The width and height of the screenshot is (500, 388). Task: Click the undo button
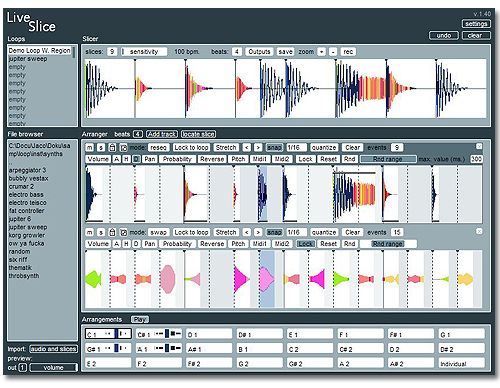click(444, 35)
